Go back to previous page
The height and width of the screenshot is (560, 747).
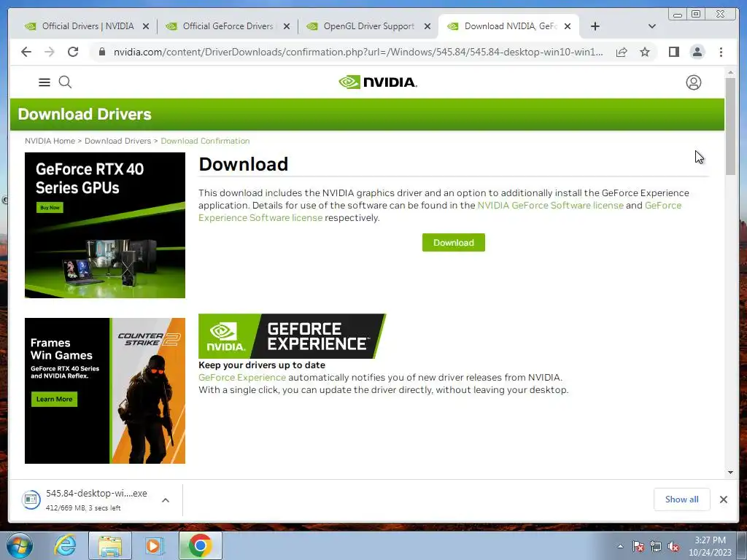pyautogui.click(x=26, y=52)
